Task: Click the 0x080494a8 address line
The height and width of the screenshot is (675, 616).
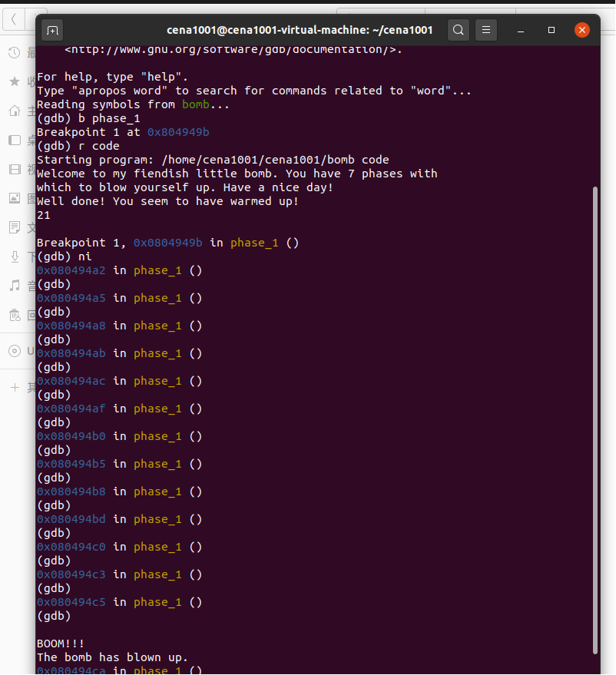Action: coord(119,326)
